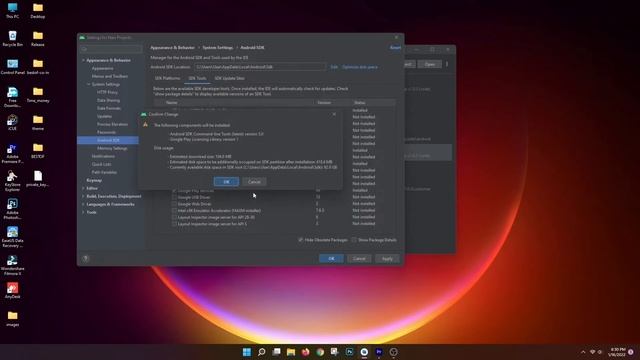Click the Apply button in Settings
This screenshot has width=640, height=360.
pyautogui.click(x=387, y=258)
